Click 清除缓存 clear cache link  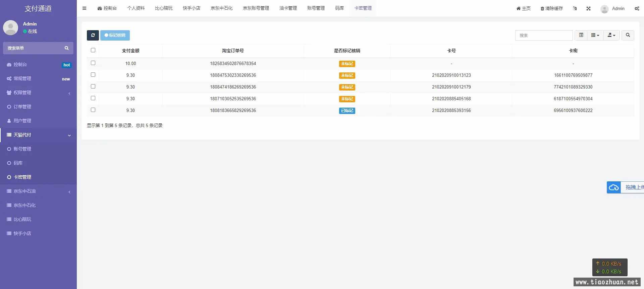tap(552, 8)
